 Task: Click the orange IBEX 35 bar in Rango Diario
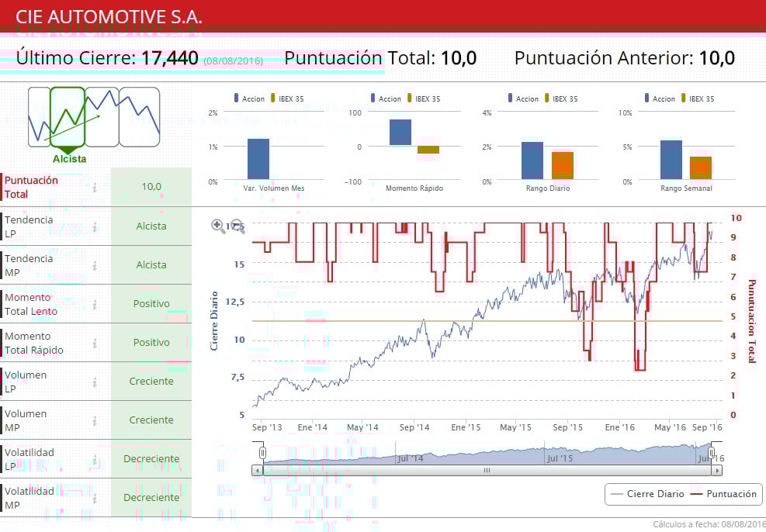563,165
